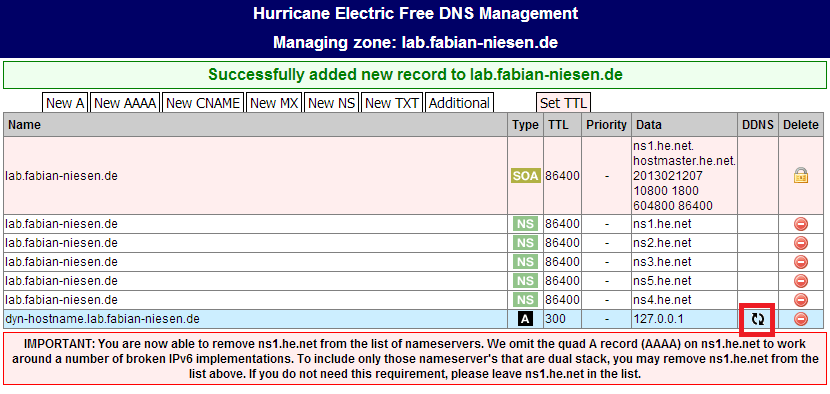Click the success message banner
830x394 pixels.
[414, 75]
